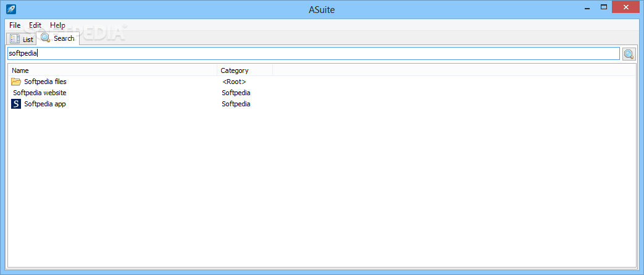Select the Softpedia files entry
Image resolution: width=644 pixels, height=275 pixels.
click(x=45, y=82)
